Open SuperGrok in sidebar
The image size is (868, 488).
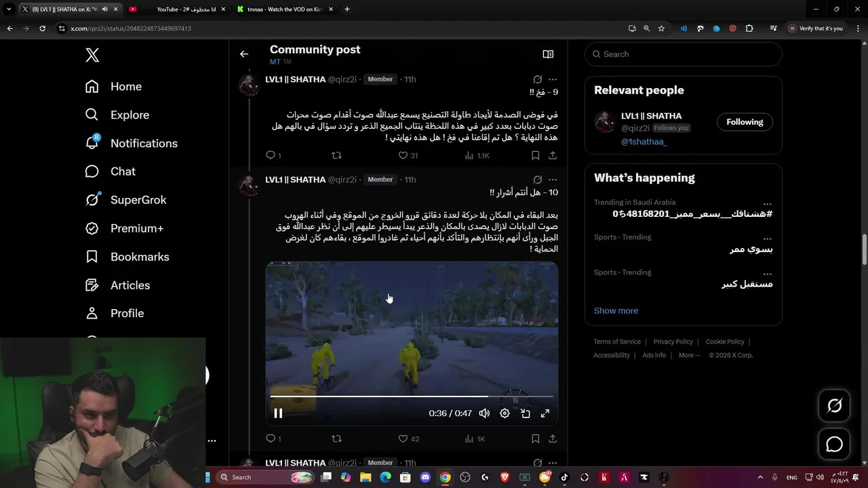[125, 200]
